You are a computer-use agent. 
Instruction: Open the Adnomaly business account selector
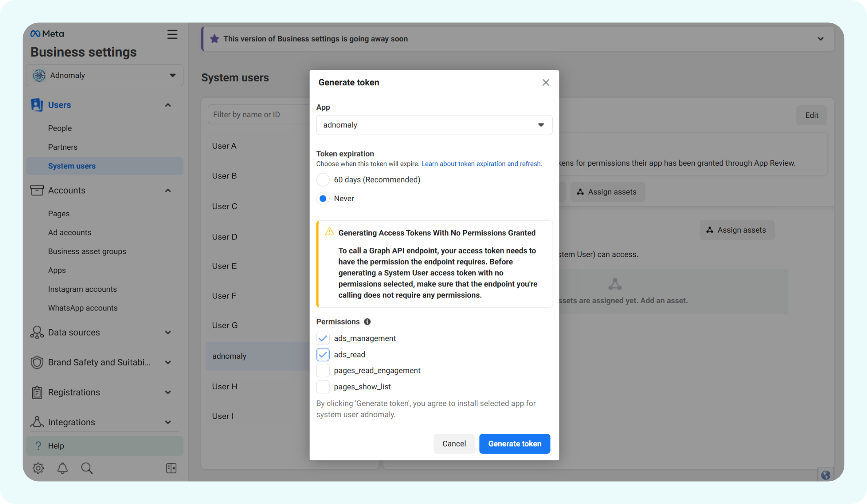click(x=105, y=75)
